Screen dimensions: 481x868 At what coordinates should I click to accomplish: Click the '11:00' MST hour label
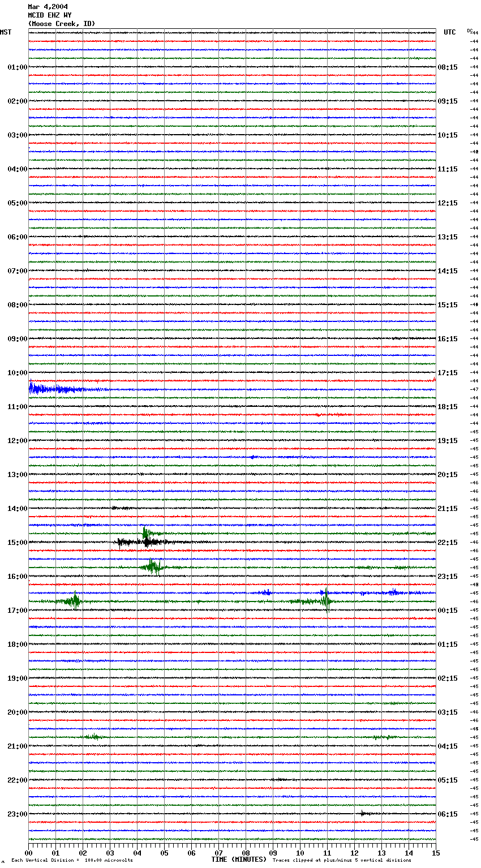coord(18,407)
